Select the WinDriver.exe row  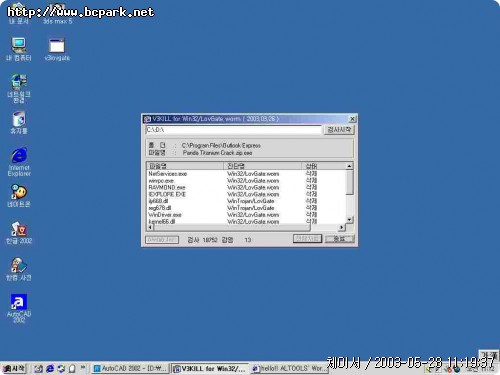pos(246,215)
